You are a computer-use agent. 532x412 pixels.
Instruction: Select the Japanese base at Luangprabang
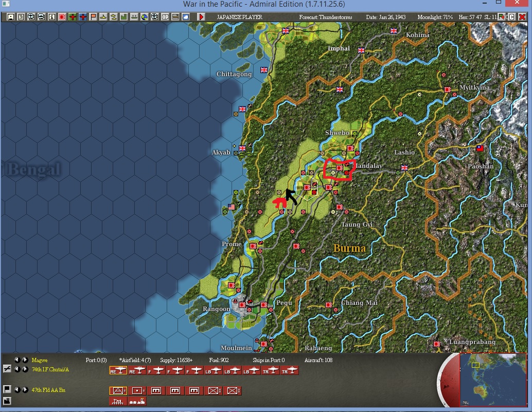pos(437,344)
